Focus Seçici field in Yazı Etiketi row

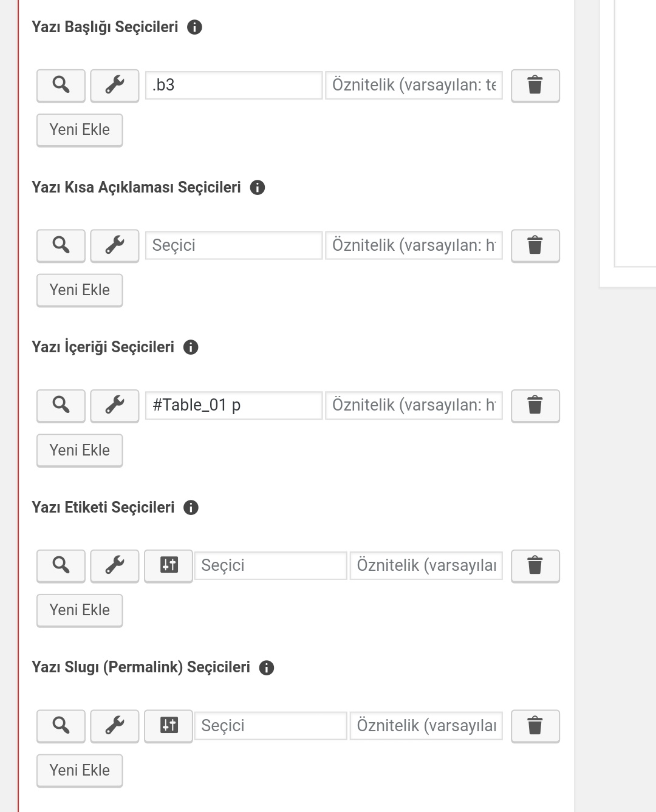tap(270, 565)
